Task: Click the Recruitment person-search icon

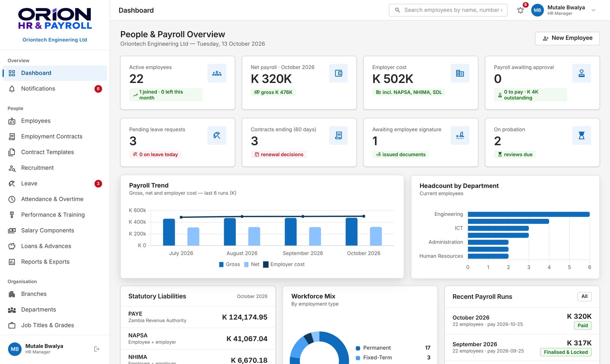Action: coord(12,168)
